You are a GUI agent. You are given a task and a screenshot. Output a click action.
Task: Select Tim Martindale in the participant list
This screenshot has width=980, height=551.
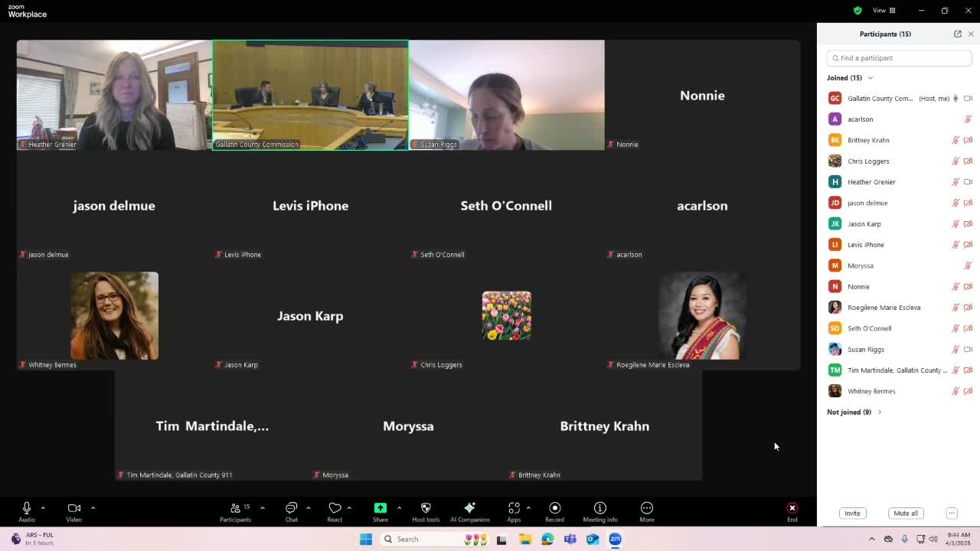point(900,370)
